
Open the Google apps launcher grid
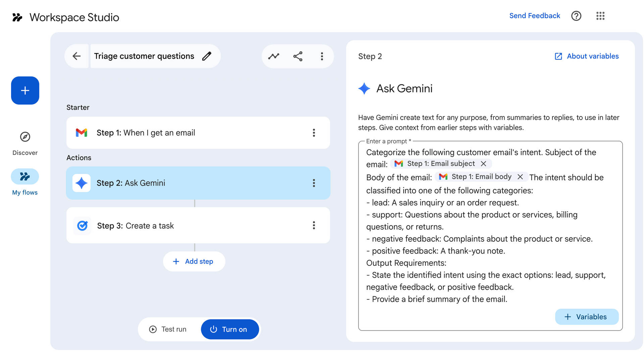click(600, 16)
